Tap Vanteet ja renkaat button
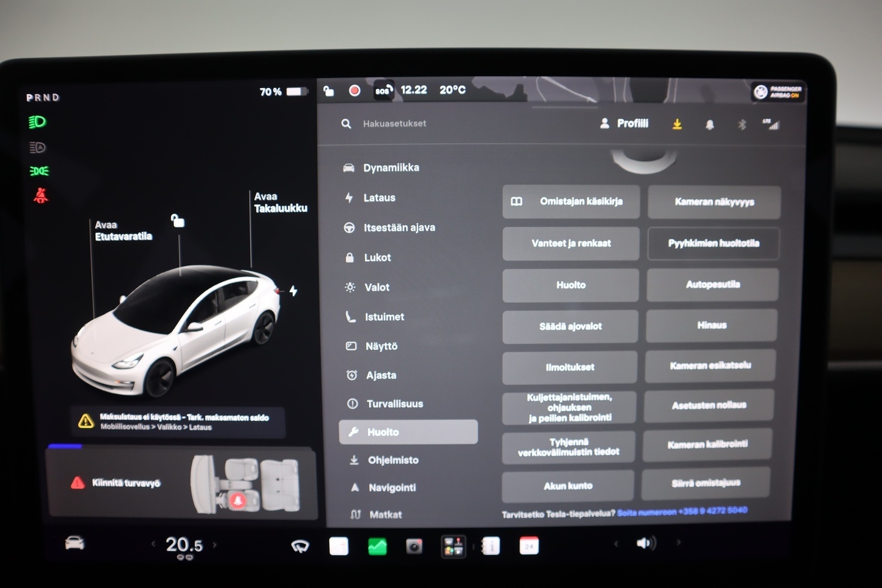Viewport: 882px width, 588px height. coord(571,243)
